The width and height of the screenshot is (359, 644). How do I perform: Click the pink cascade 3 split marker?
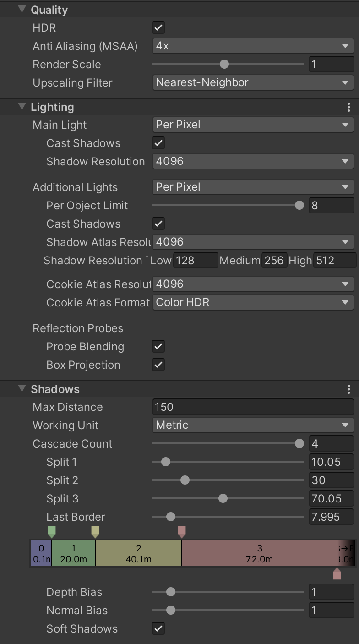(182, 532)
